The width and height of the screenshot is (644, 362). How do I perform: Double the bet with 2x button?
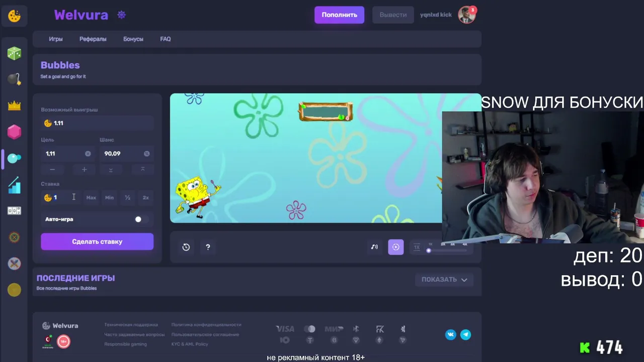click(146, 198)
